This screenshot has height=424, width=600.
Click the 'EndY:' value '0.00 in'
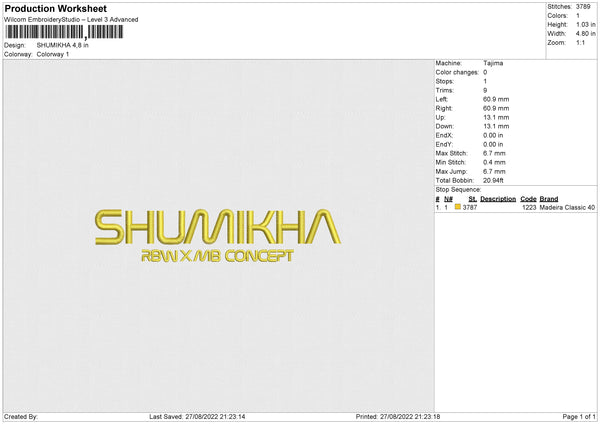coord(493,144)
